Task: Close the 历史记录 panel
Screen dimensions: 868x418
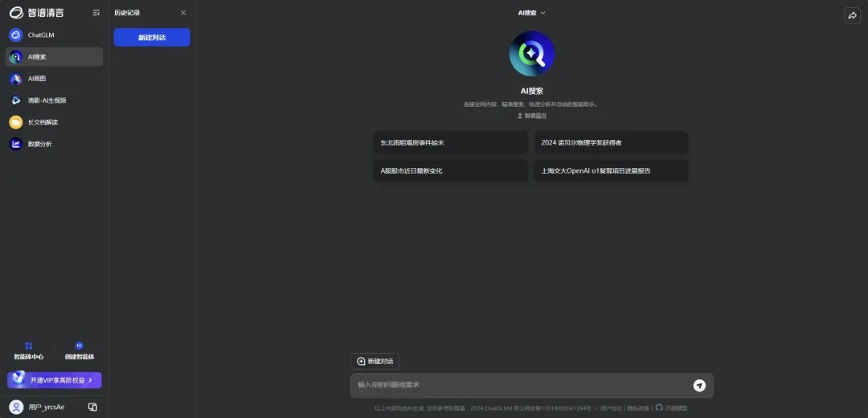Action: point(183,13)
